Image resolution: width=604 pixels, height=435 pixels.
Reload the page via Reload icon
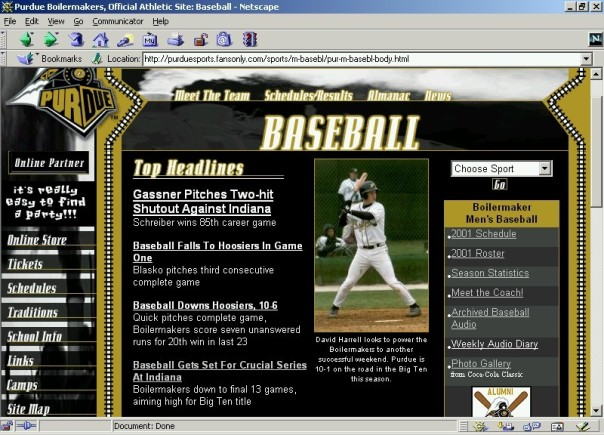click(76, 39)
